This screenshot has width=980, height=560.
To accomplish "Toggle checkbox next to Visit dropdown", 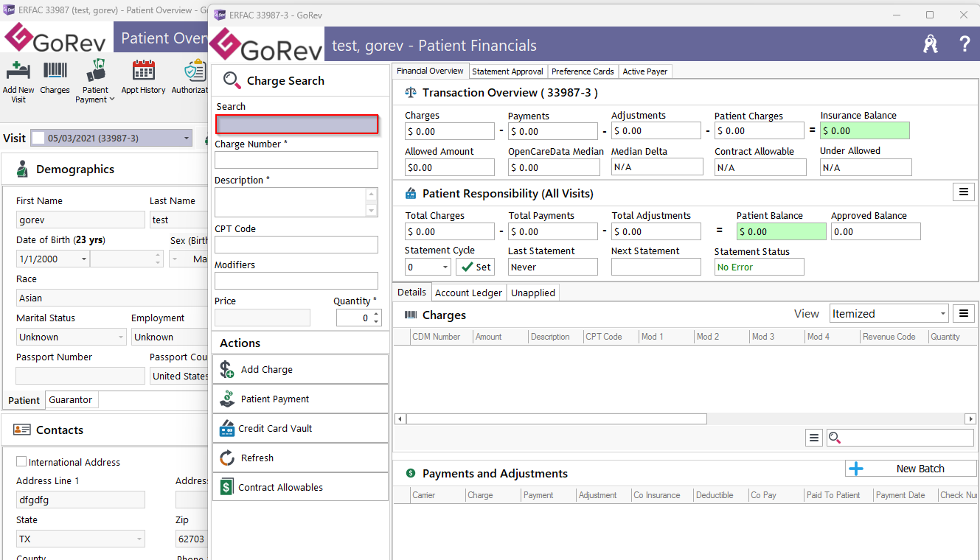I will [x=37, y=138].
